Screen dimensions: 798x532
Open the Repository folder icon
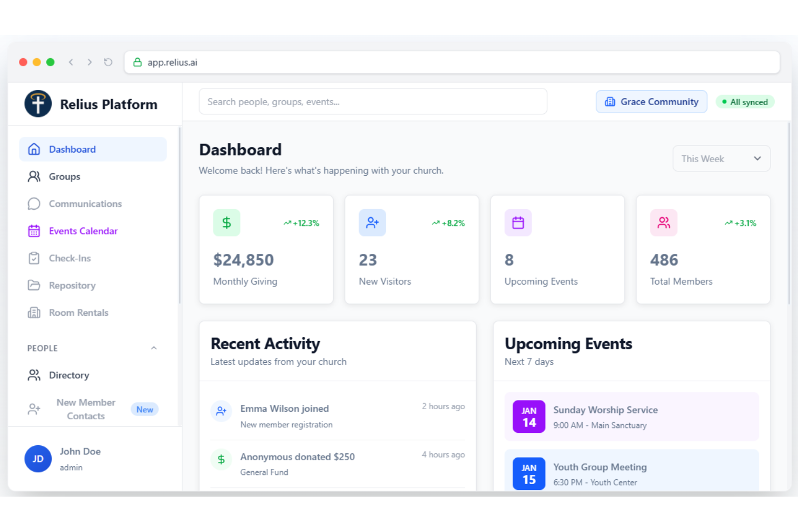point(34,285)
